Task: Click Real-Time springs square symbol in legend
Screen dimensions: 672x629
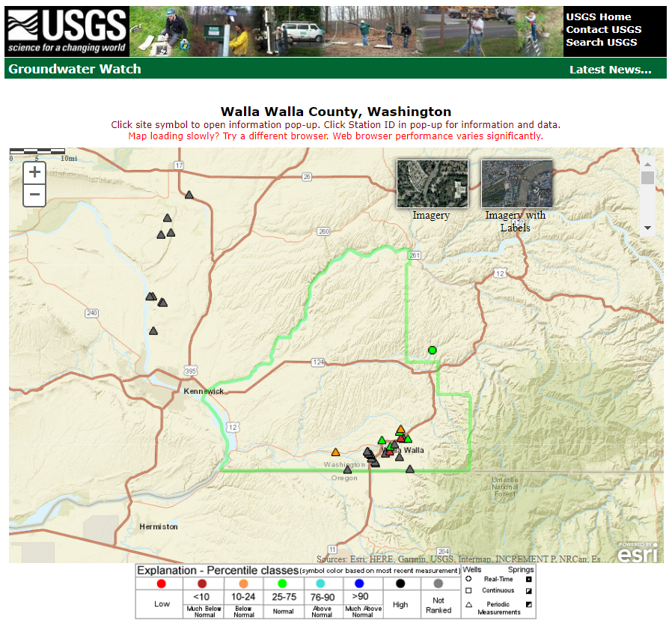Action: click(529, 580)
